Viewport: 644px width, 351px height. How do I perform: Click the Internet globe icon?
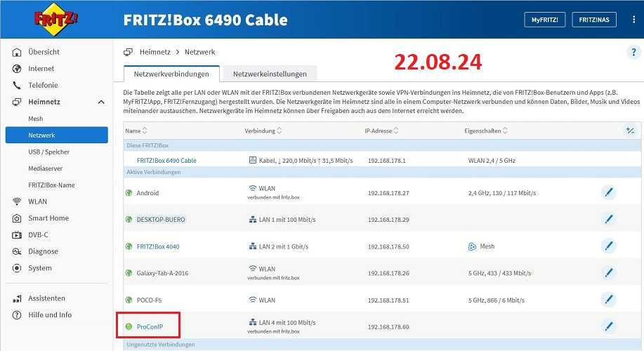tap(17, 69)
